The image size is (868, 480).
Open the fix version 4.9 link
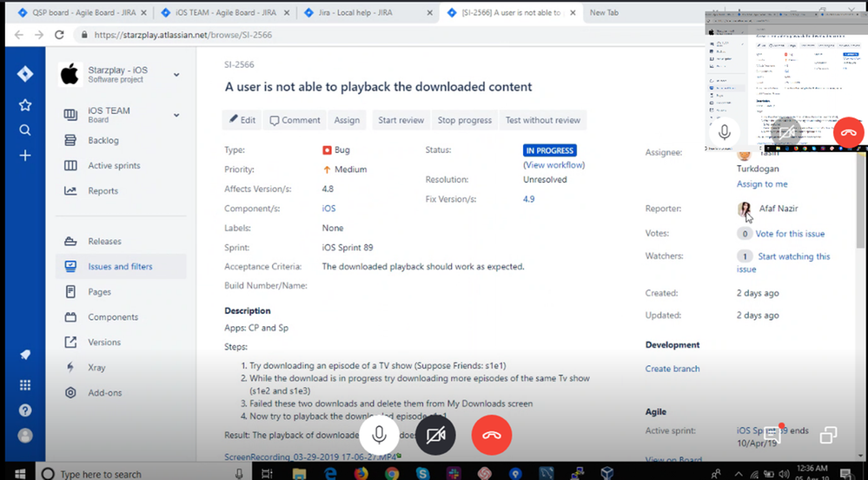528,199
